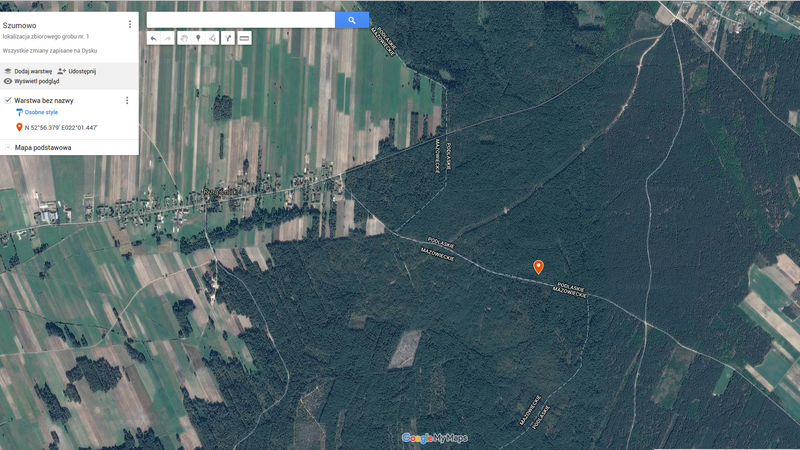The image size is (800, 450).
Task: Click the redo arrow in toolbar
Action: point(168,38)
